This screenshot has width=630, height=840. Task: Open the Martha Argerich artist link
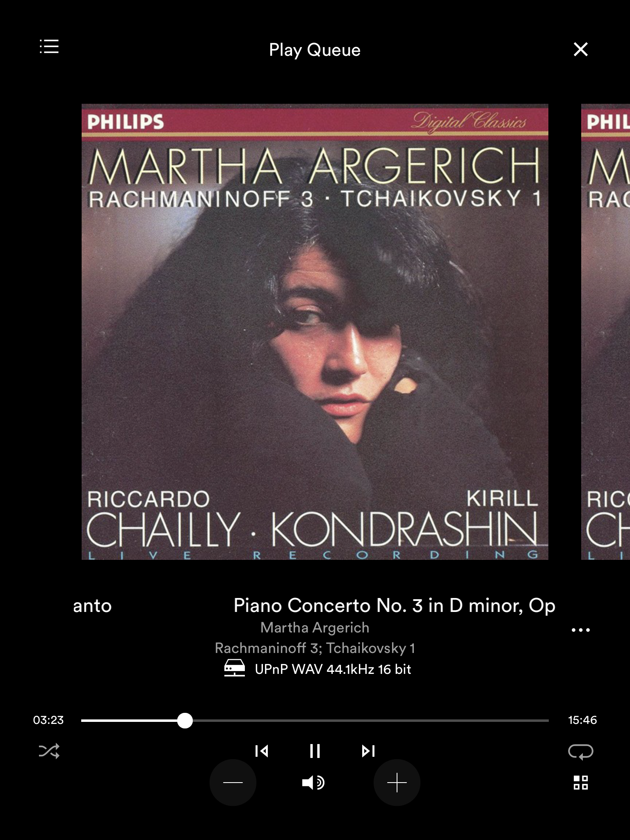pyautogui.click(x=315, y=628)
